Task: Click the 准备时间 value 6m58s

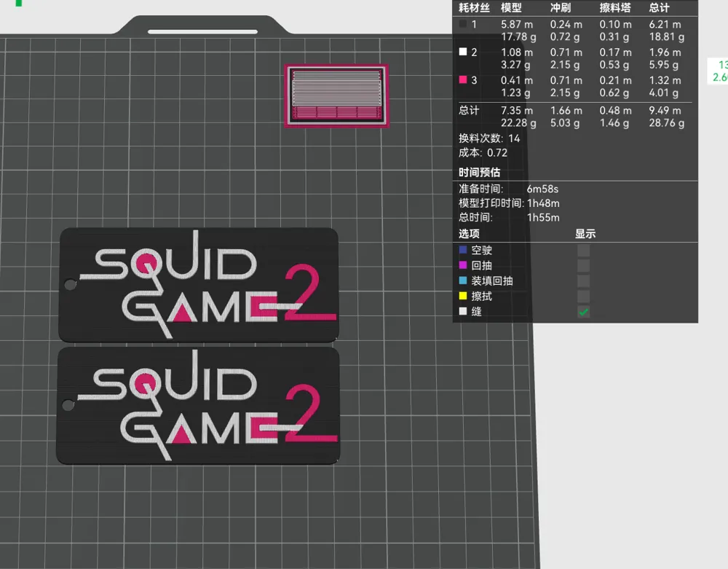Action: 542,189
